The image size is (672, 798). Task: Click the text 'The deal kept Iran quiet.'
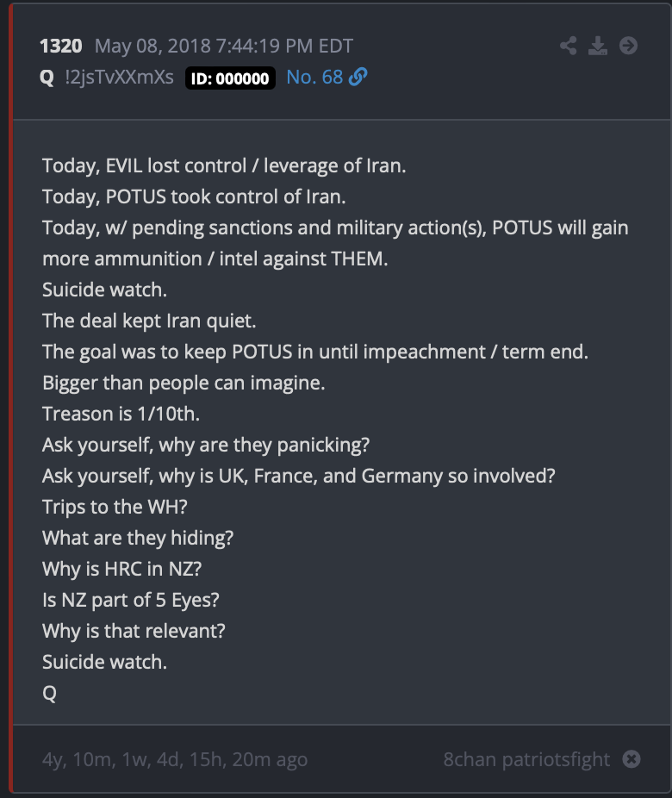click(x=149, y=321)
